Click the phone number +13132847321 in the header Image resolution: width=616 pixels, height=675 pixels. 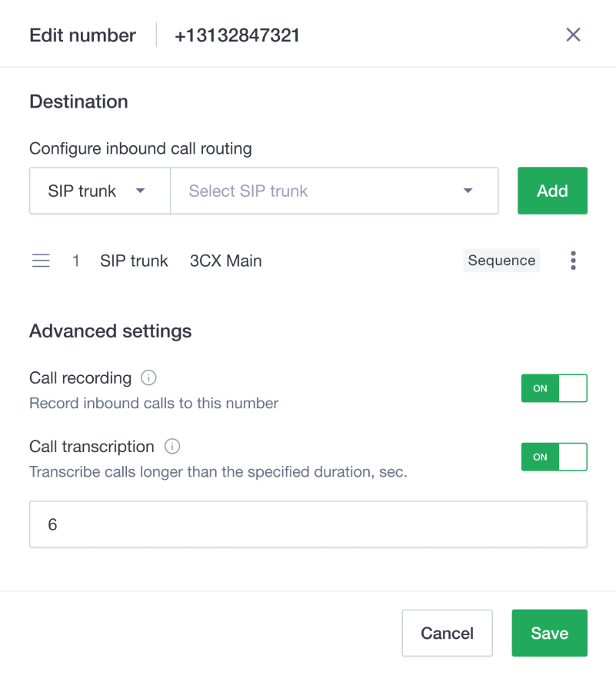(x=237, y=35)
